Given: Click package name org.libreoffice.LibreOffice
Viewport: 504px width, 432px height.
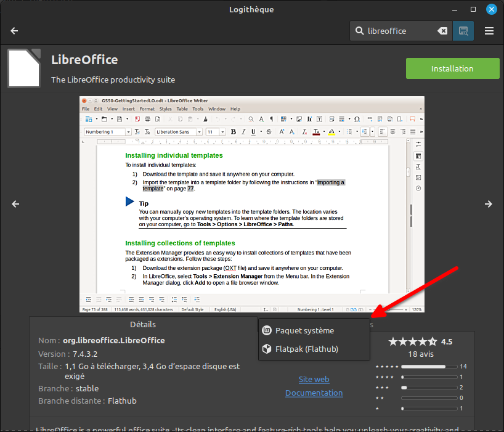Looking at the screenshot, I should click(x=114, y=340).
